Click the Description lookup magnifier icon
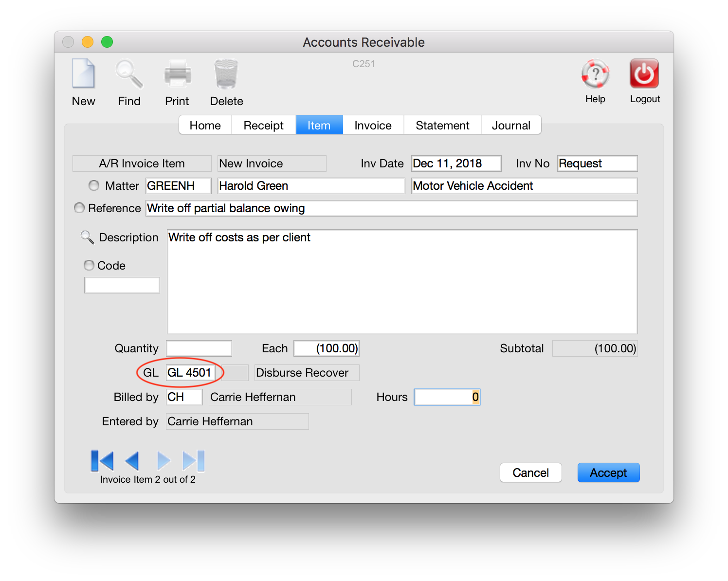The image size is (728, 581). tap(87, 237)
